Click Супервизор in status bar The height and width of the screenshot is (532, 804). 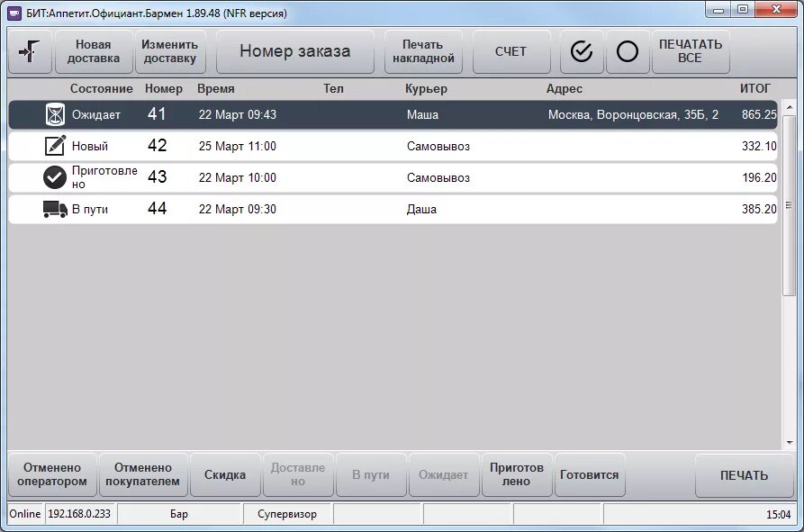point(287,514)
